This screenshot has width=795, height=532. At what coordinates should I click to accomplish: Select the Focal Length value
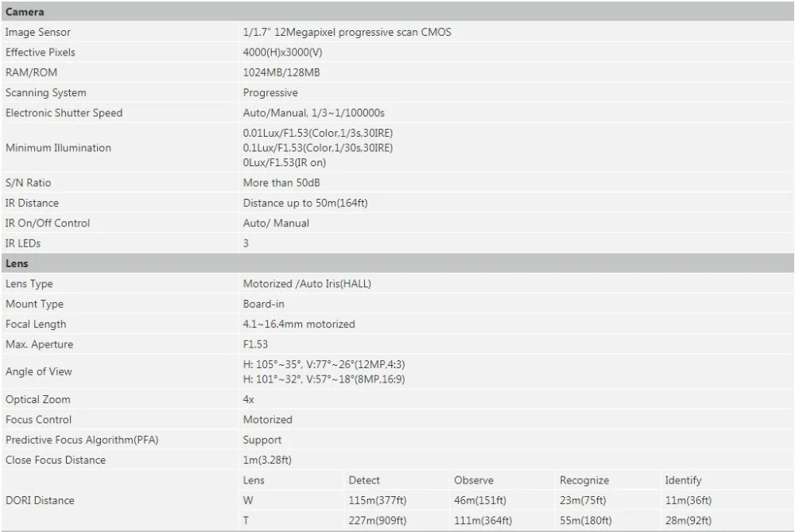pyautogui.click(x=299, y=324)
